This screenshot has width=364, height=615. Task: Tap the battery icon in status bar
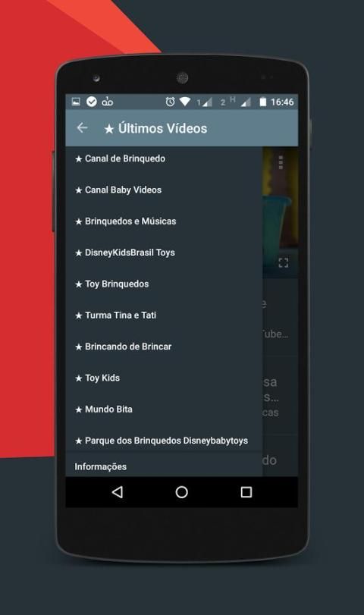tap(263, 102)
